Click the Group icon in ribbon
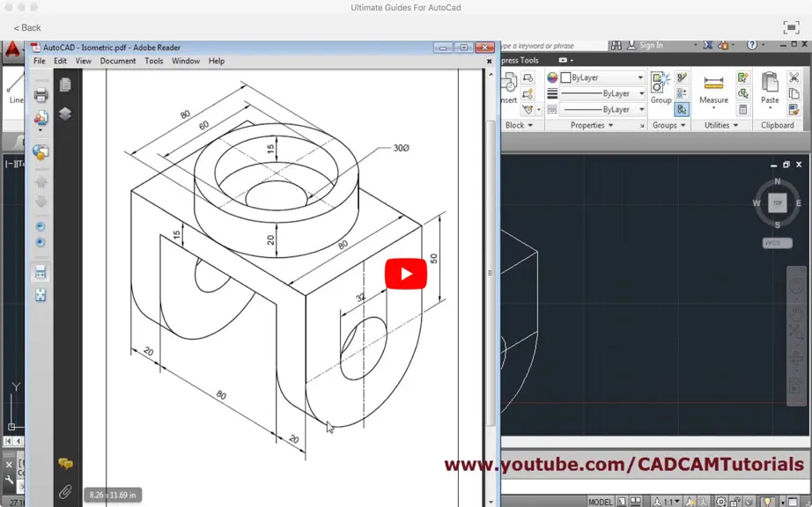The width and height of the screenshot is (812, 507). coord(661,89)
